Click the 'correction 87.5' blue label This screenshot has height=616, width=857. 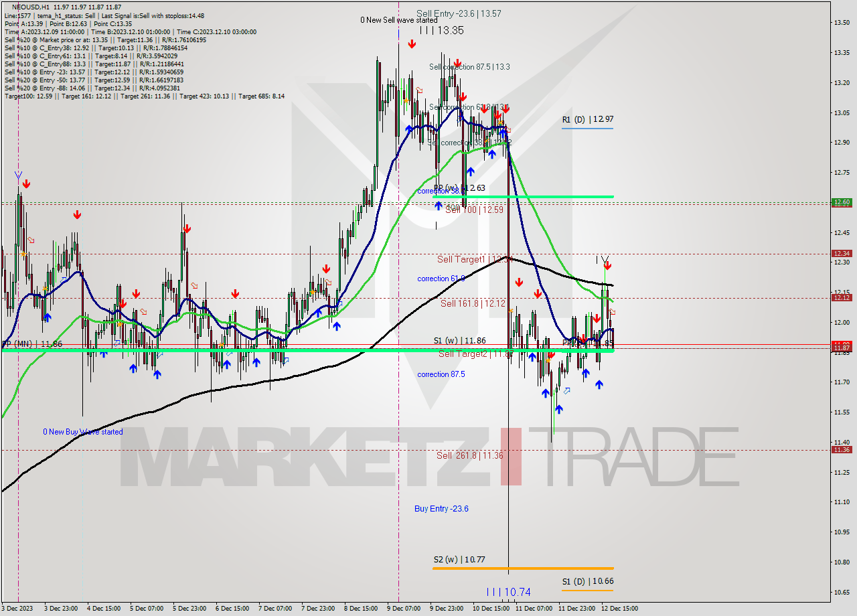pos(441,374)
